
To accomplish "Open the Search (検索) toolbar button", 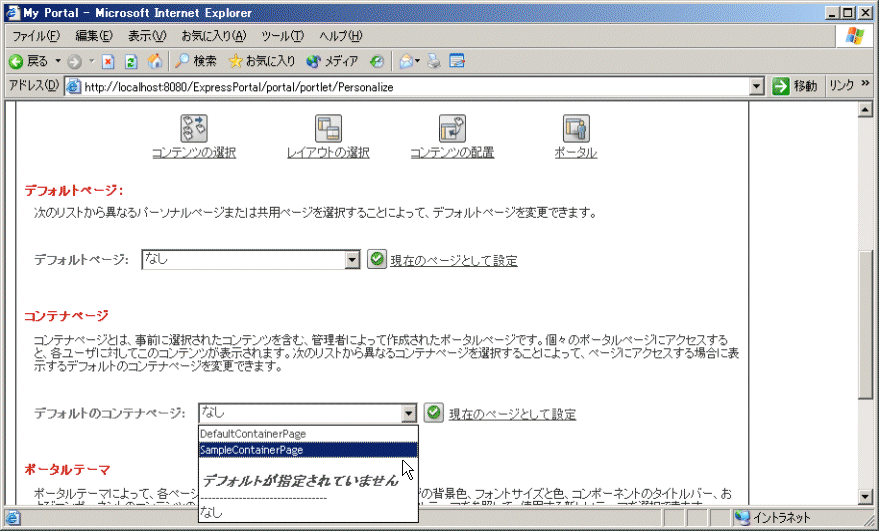I will [196, 61].
